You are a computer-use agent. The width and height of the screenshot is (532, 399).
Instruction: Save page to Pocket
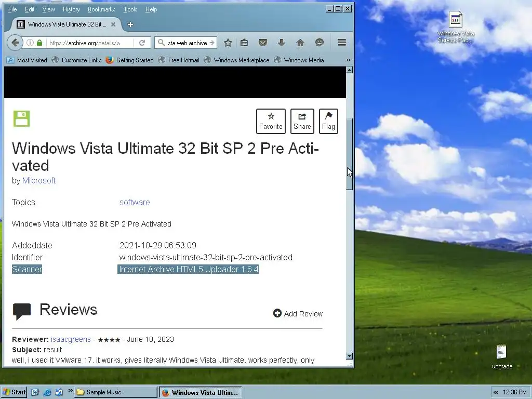(x=262, y=43)
